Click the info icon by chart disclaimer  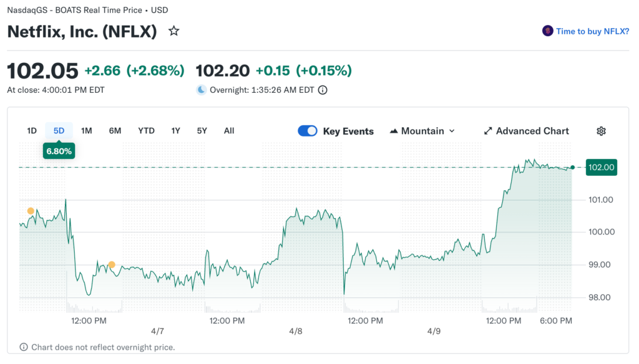pos(24,347)
